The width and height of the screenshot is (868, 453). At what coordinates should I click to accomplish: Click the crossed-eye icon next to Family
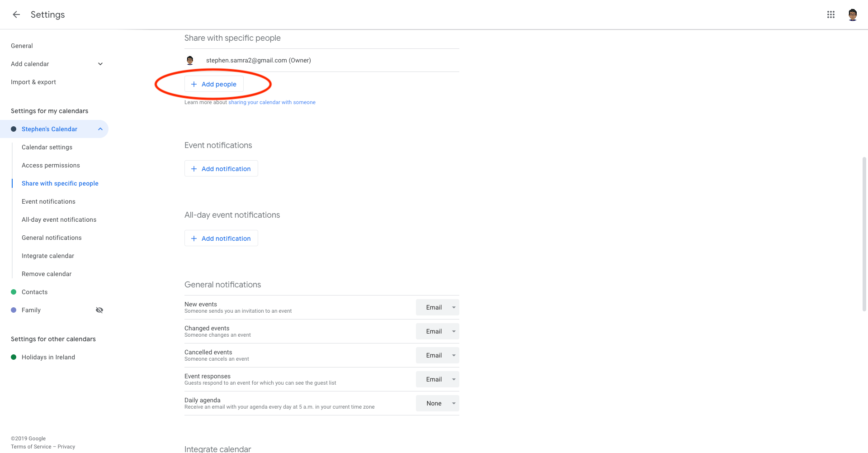[x=99, y=310]
